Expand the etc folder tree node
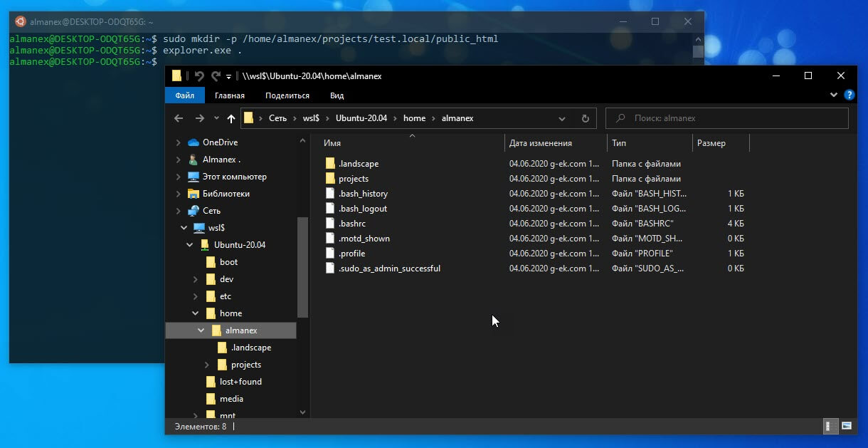The image size is (868, 448). (196, 296)
